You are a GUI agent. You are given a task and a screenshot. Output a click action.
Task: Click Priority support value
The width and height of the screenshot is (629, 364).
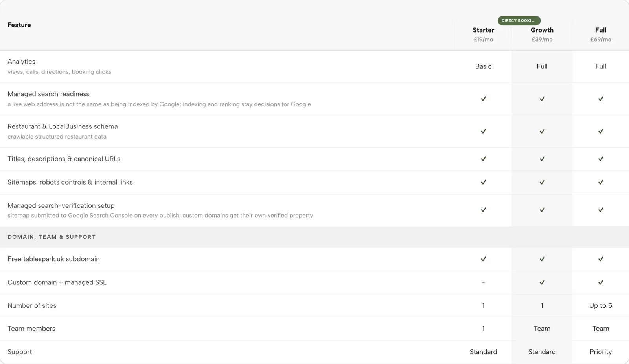point(601,352)
